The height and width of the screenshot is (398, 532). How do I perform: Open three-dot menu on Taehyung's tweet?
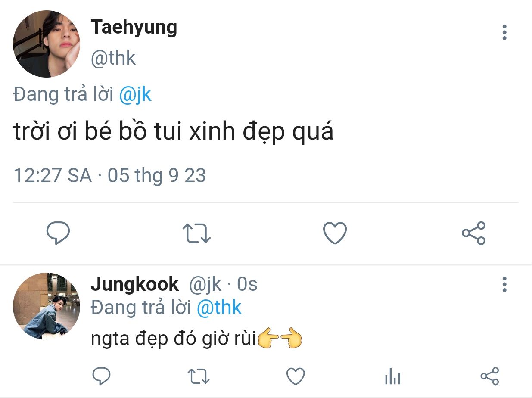click(504, 32)
